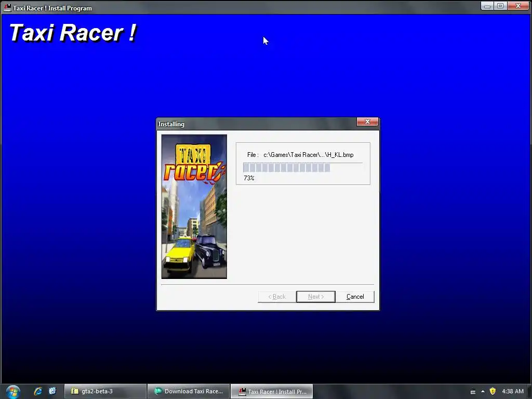Viewport: 532px width, 399px height.
Task: Minimize the Taxi Racer Install Program window
Action: click(x=487, y=6)
